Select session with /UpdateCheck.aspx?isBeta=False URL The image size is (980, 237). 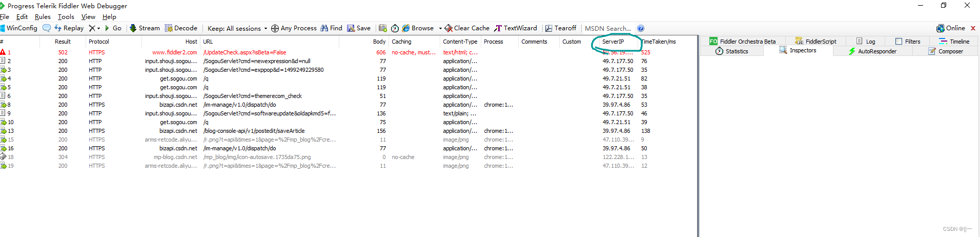[244, 52]
